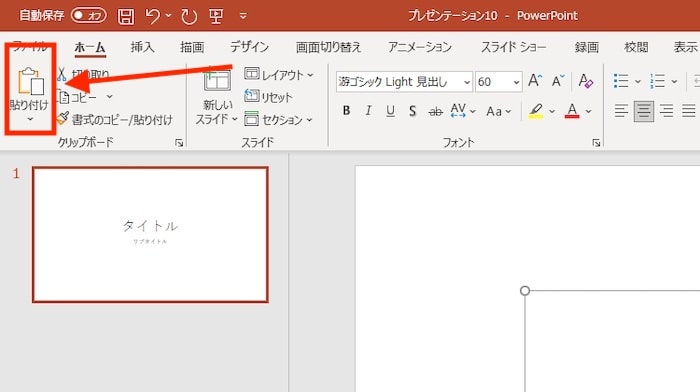Image resolution: width=700 pixels, height=392 pixels.
Task: Open the Customize Quick Access Toolbar dropdown
Action: [243, 16]
